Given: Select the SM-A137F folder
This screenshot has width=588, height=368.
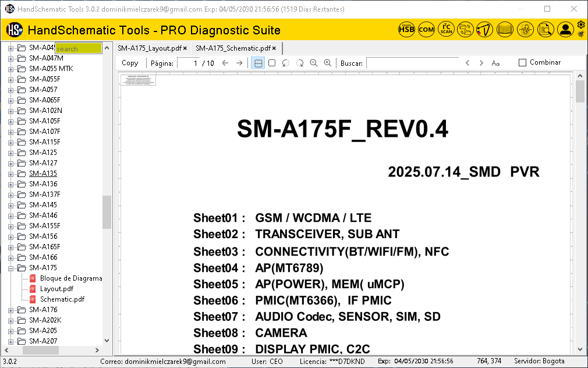Looking at the screenshot, I should click(x=45, y=194).
